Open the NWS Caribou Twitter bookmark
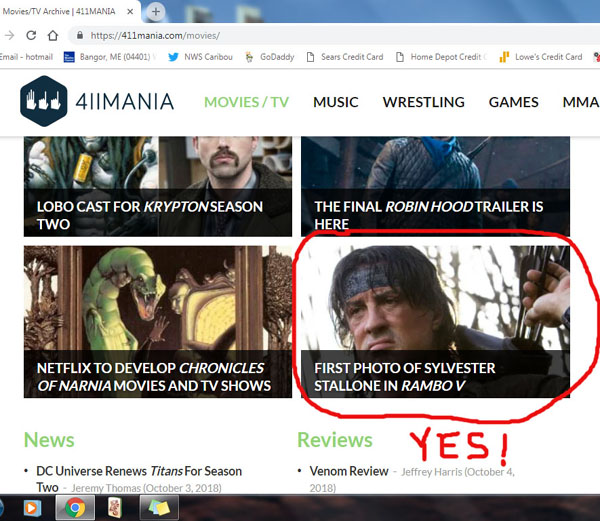The image size is (600, 521). point(200,57)
